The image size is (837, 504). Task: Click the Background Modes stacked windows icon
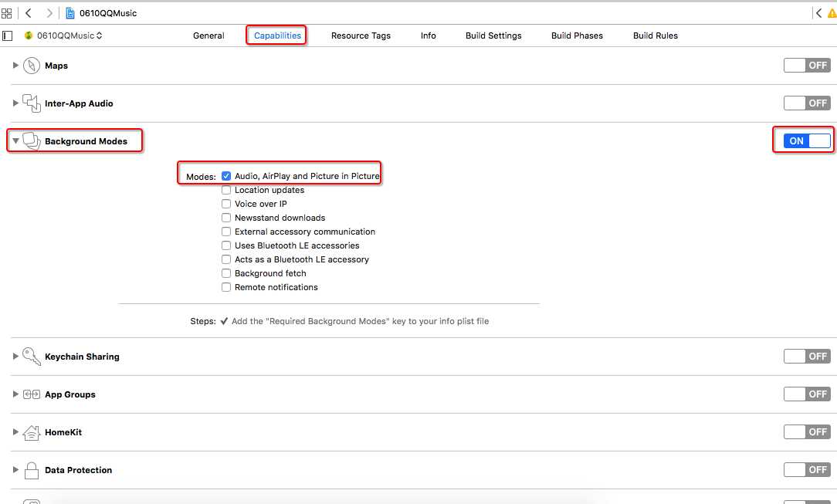(x=32, y=140)
